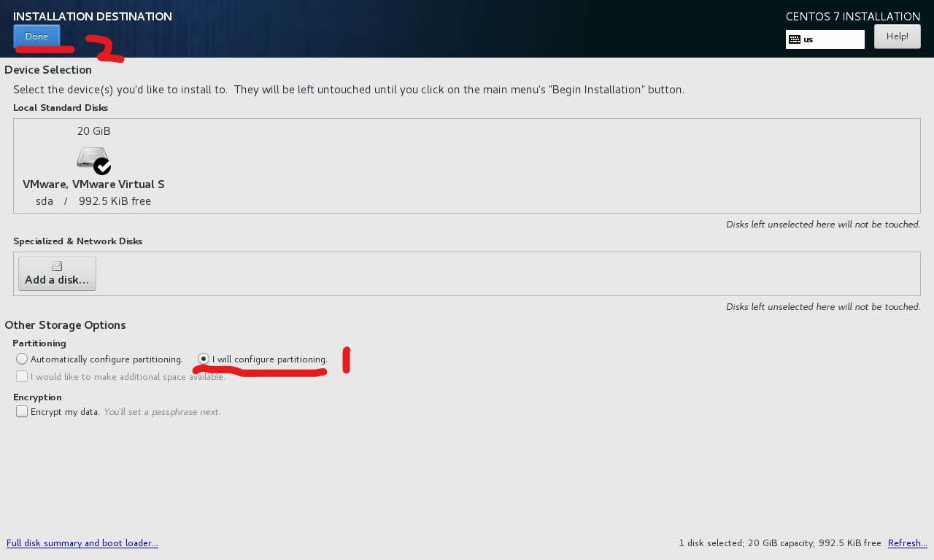
Task: Open the Help! button
Action: tap(897, 36)
